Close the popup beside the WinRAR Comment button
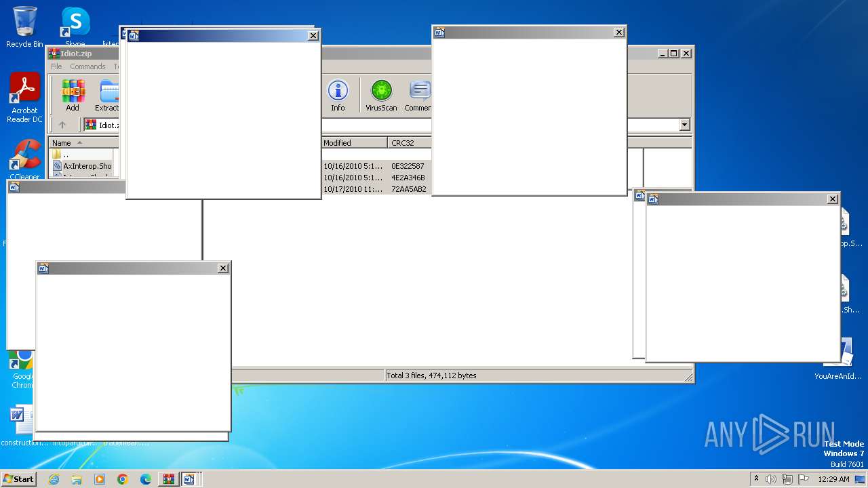Image resolution: width=868 pixels, height=488 pixels. 618,33
